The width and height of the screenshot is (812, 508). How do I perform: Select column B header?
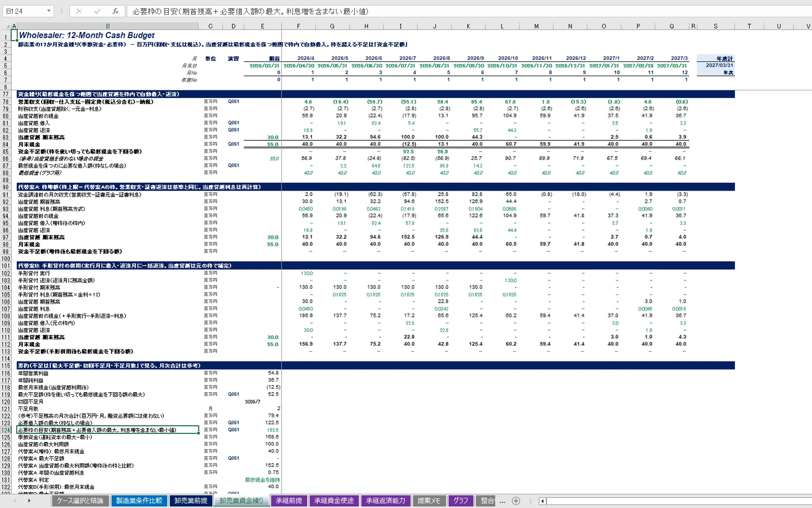coord(108,26)
